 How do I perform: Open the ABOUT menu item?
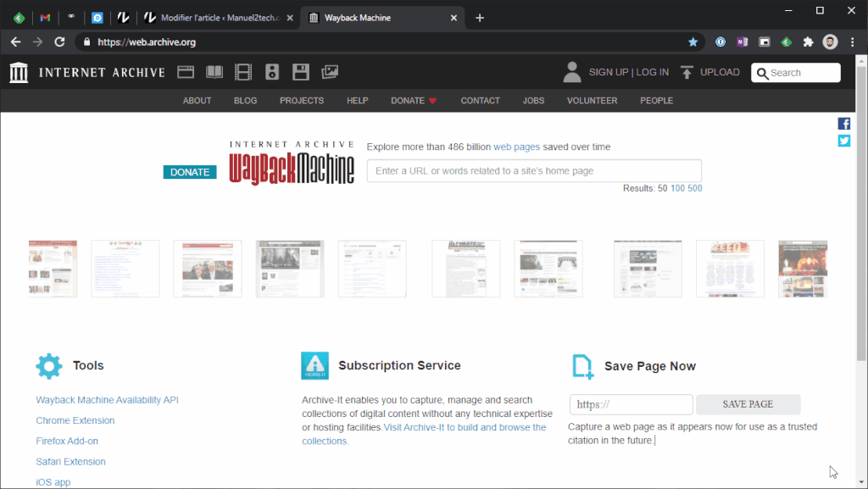(197, 101)
